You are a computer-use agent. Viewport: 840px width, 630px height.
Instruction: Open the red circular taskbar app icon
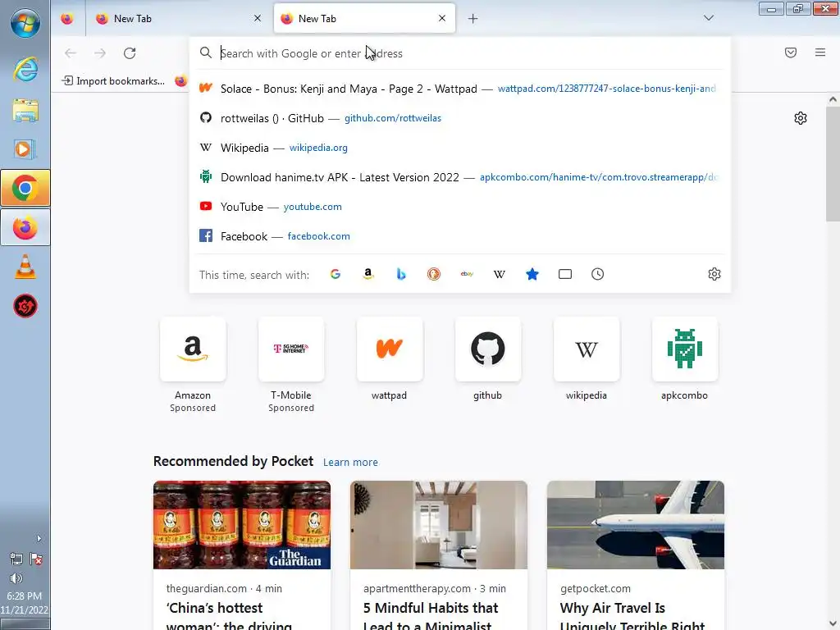tap(25, 306)
